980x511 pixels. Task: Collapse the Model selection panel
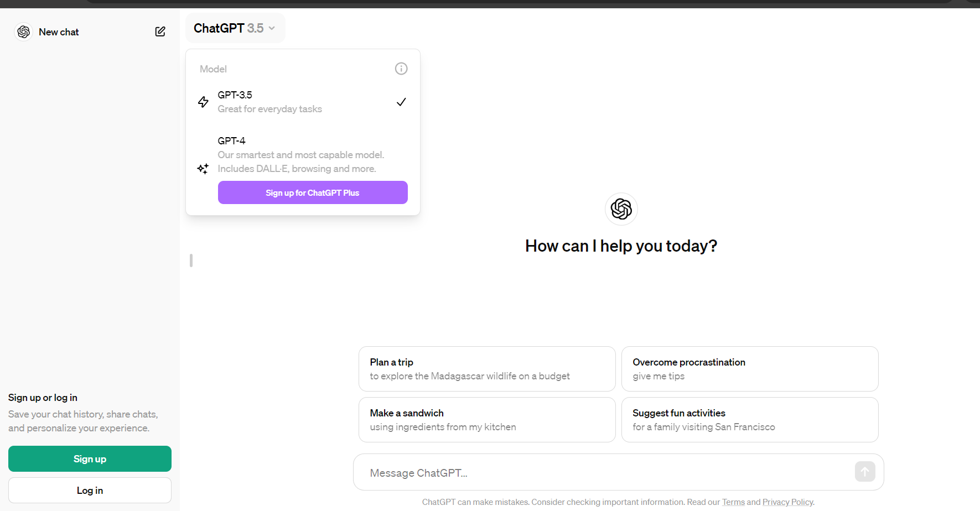[235, 28]
